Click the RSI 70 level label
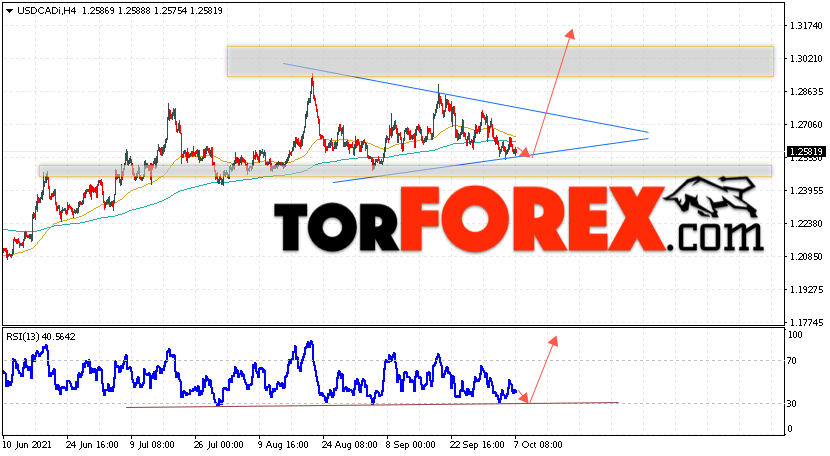 (x=792, y=361)
